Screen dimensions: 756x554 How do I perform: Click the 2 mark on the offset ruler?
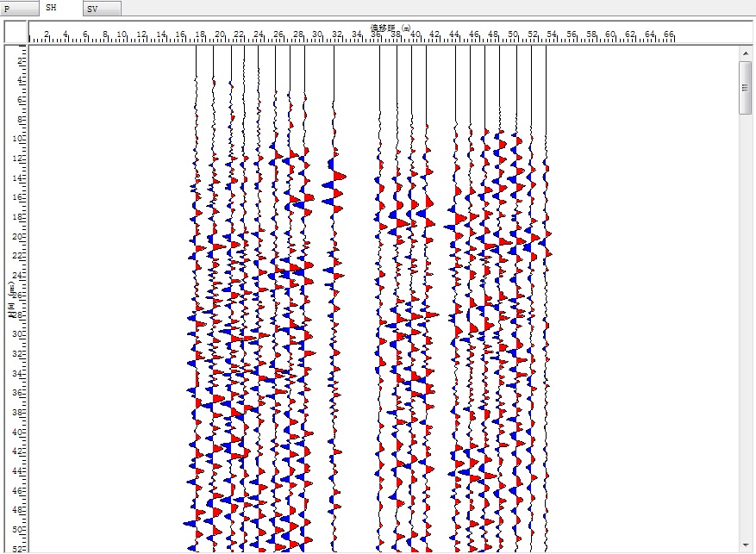pos(47,35)
